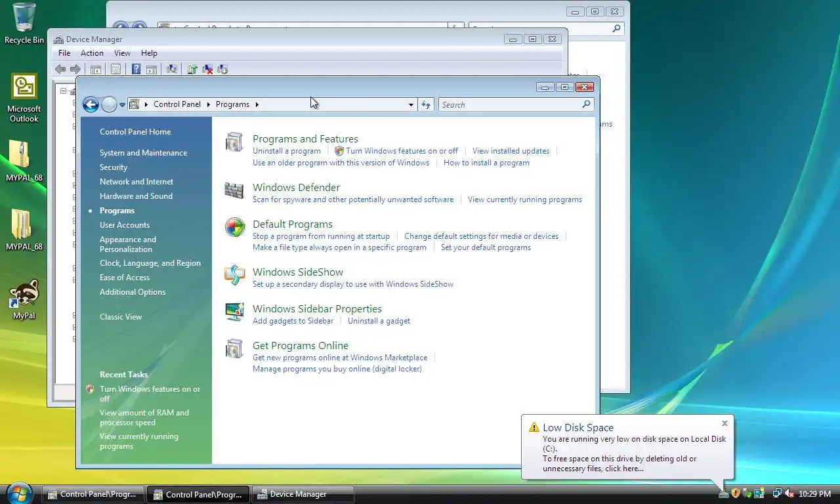The height and width of the screenshot is (504, 840).
Task: Open the Windows SideShow icon
Action: click(x=234, y=275)
